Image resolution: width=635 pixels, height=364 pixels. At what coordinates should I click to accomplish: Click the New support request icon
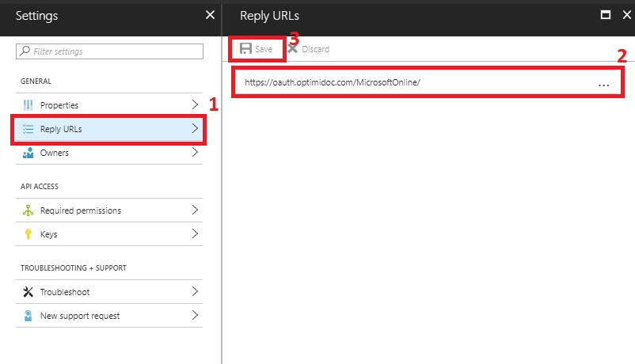tap(28, 316)
